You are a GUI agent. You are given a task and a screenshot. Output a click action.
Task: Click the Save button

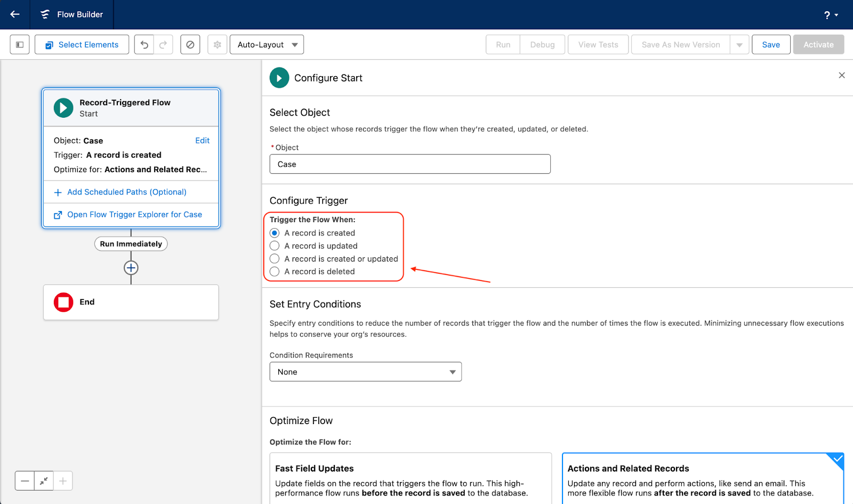[771, 45]
